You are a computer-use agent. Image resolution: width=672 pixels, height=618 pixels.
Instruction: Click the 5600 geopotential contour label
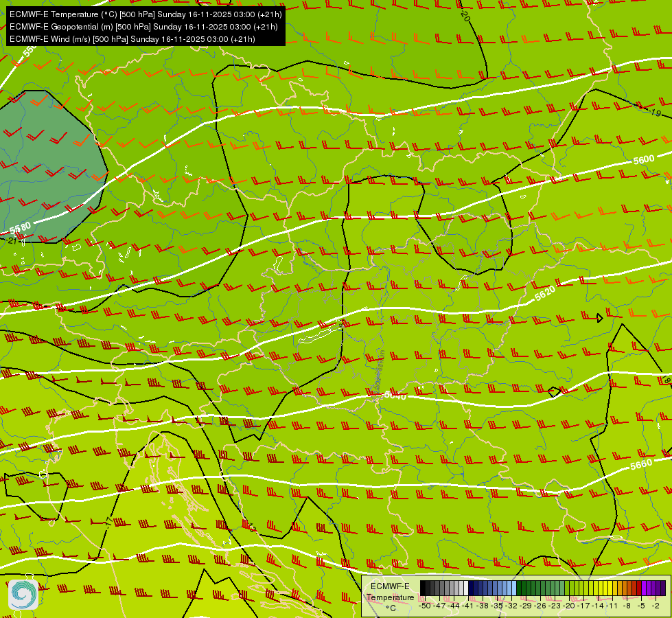pos(644,159)
